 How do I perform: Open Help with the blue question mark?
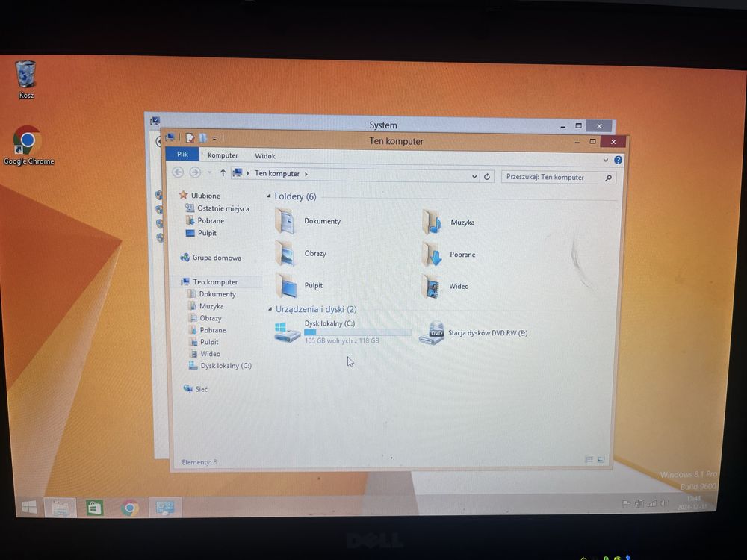point(618,160)
